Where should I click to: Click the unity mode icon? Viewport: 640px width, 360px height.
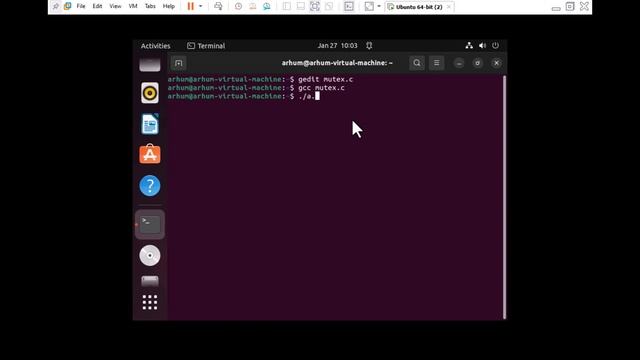click(329, 6)
